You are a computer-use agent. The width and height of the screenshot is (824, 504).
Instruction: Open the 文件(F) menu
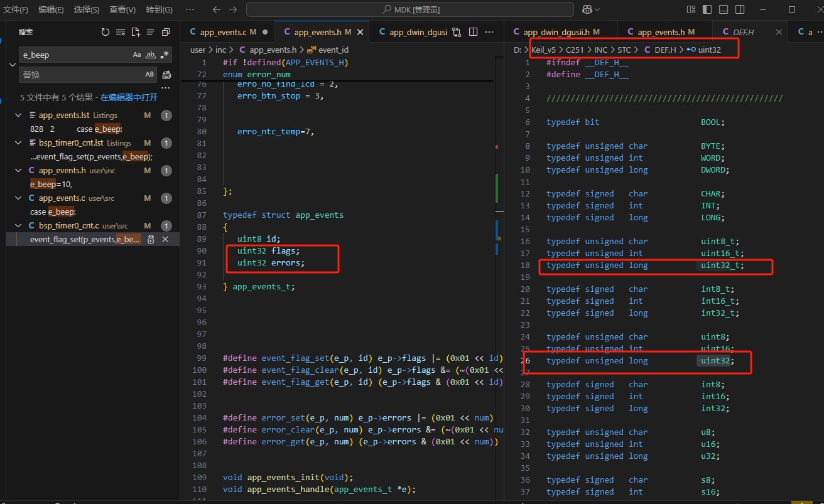16,9
